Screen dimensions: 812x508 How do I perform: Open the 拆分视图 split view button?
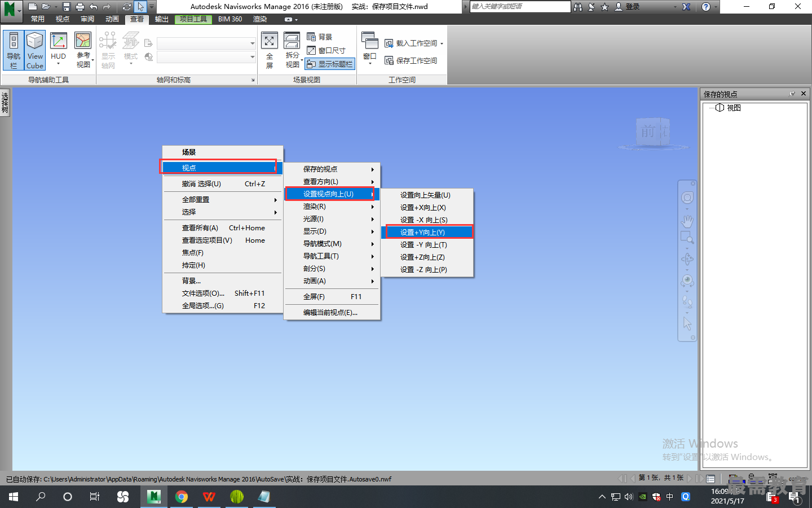(x=292, y=51)
